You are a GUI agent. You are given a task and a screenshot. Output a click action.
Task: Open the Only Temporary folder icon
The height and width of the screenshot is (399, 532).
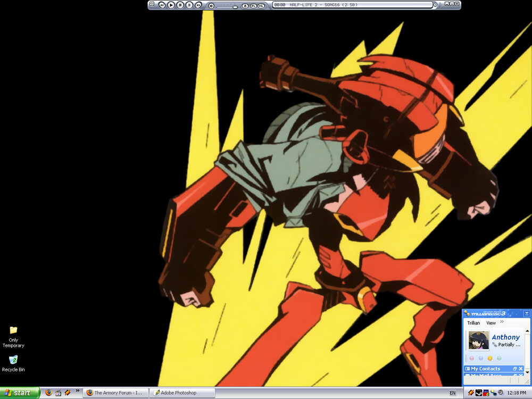point(13,330)
